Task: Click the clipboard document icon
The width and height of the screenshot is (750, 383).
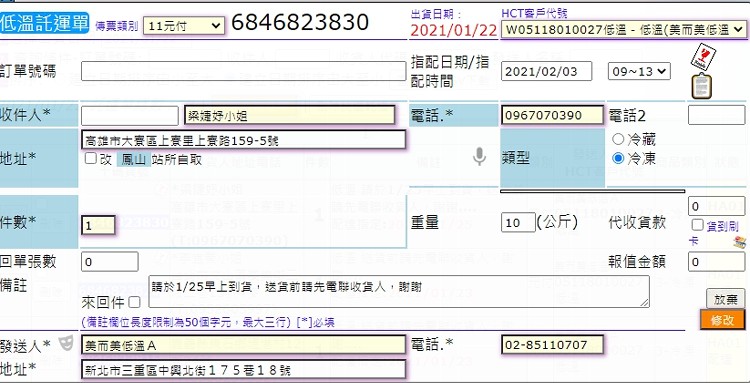Action: point(702,87)
